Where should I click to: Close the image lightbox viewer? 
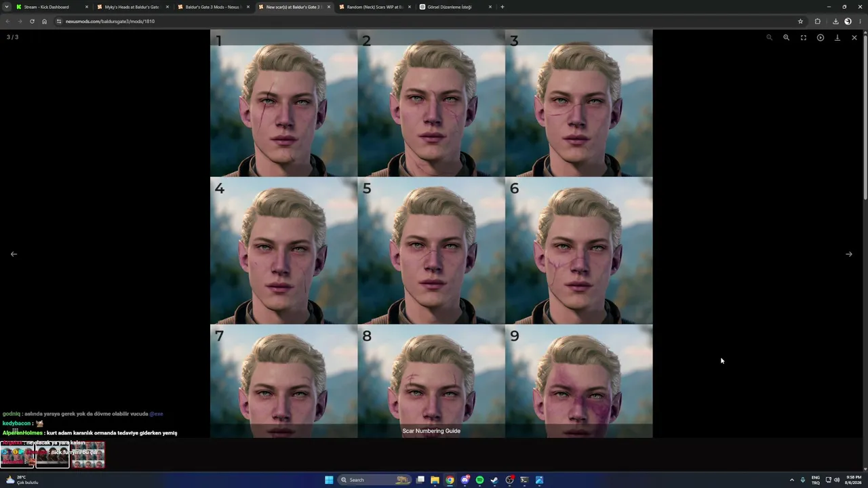click(854, 37)
